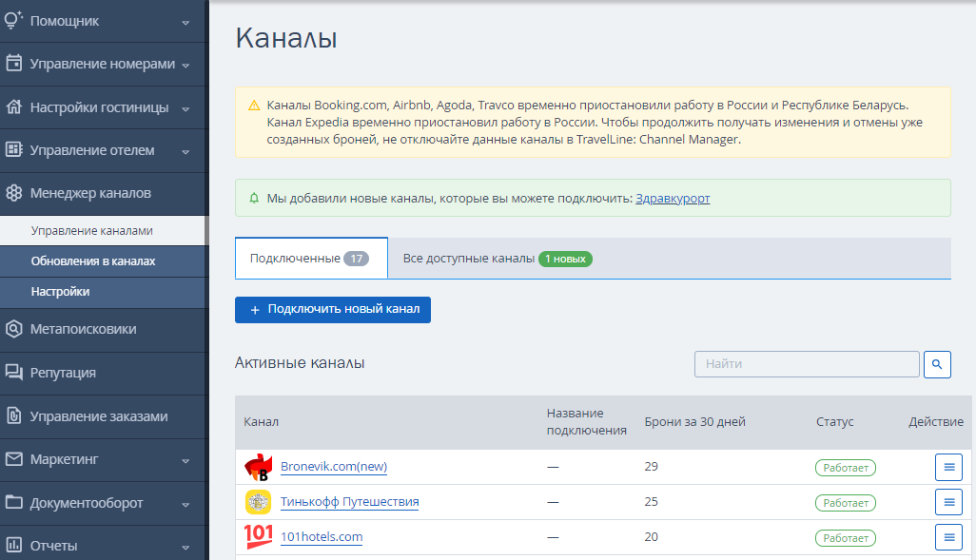This screenshot has height=560, width=976.
Task: Open action menu for 101hotels.com row
Action: pos(948,537)
